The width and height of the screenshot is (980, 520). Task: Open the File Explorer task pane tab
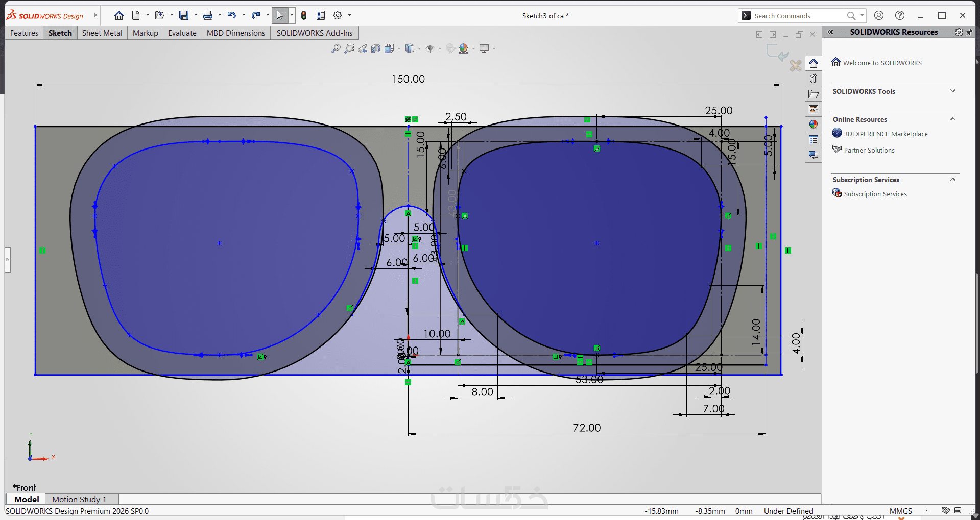point(814,94)
